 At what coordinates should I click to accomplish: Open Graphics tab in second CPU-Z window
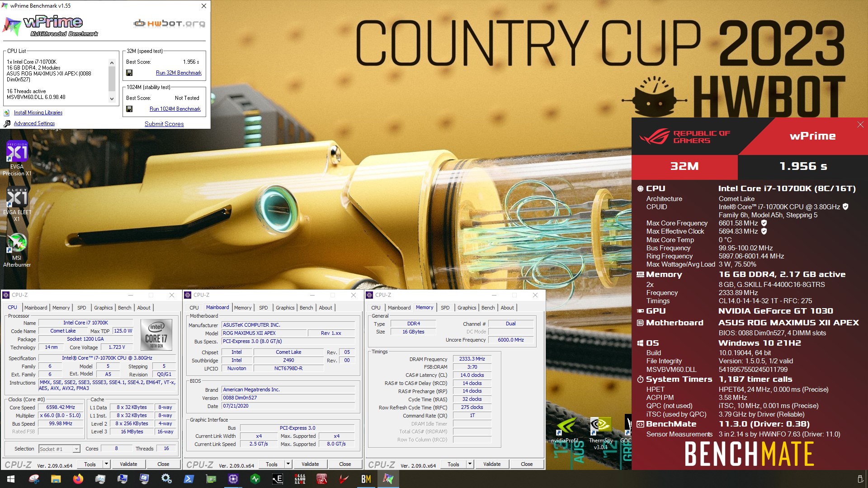tap(285, 308)
